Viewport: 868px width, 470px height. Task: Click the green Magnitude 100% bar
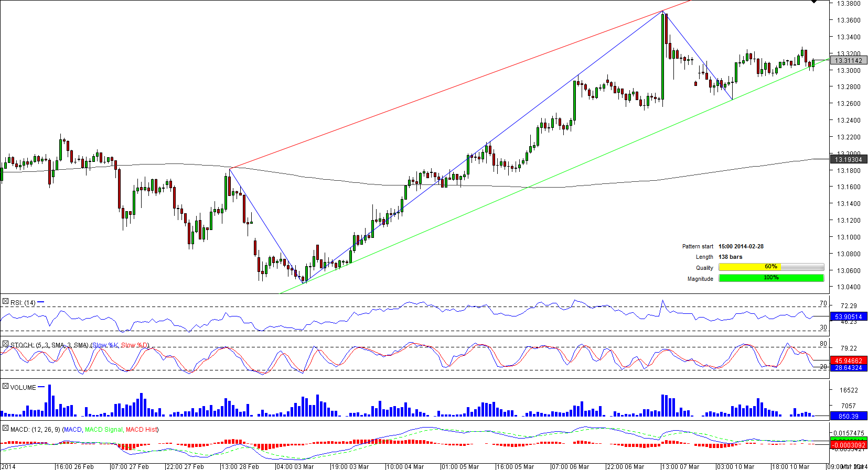point(771,278)
